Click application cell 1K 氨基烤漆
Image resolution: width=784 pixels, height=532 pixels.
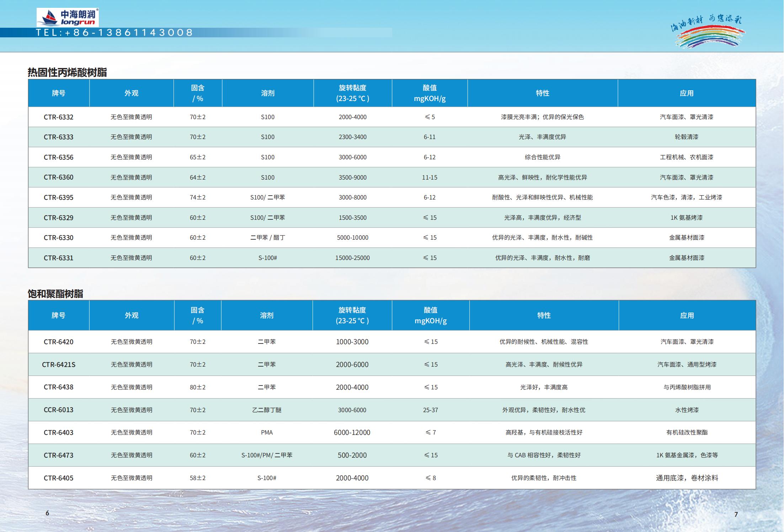[687, 218]
